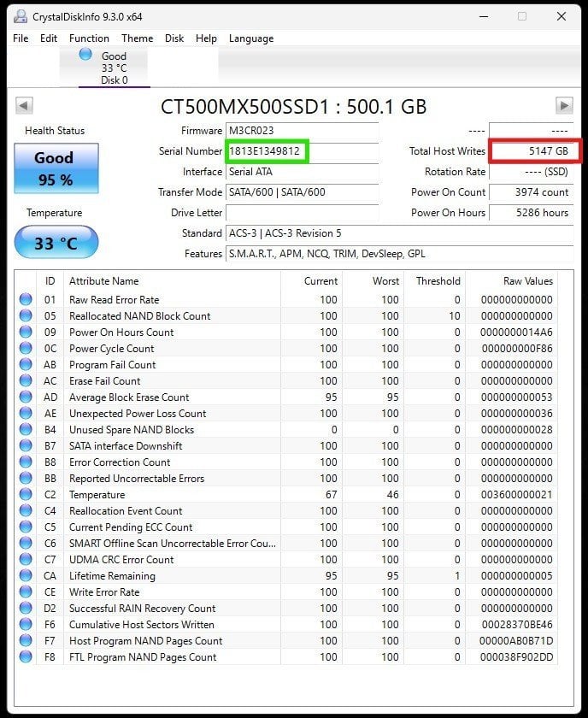This screenshot has width=588, height=718.
Task: Click the Features field listing S.M.A.R.T.
Action: point(399,254)
